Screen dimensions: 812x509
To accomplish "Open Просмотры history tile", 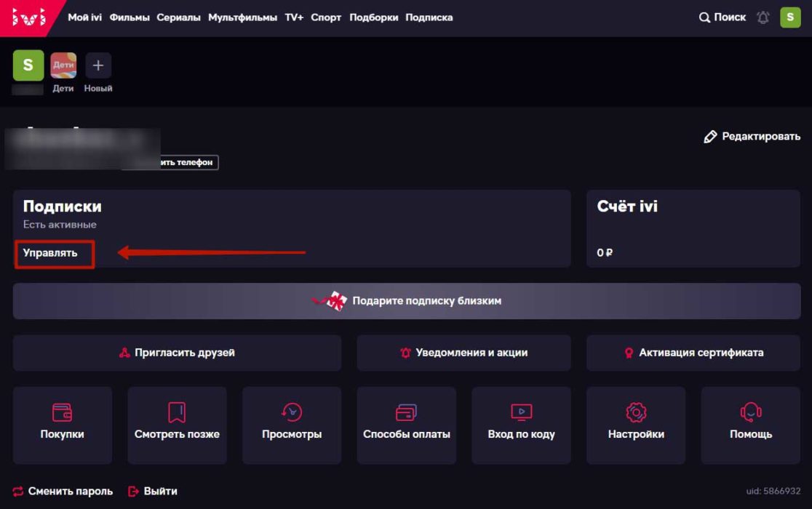I will coord(292,425).
